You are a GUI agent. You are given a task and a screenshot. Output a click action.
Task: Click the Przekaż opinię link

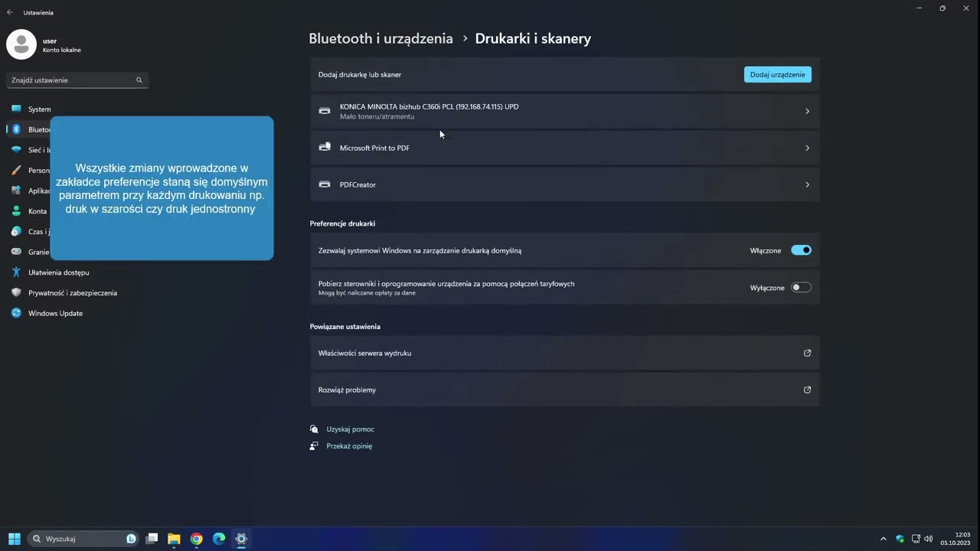[349, 445]
